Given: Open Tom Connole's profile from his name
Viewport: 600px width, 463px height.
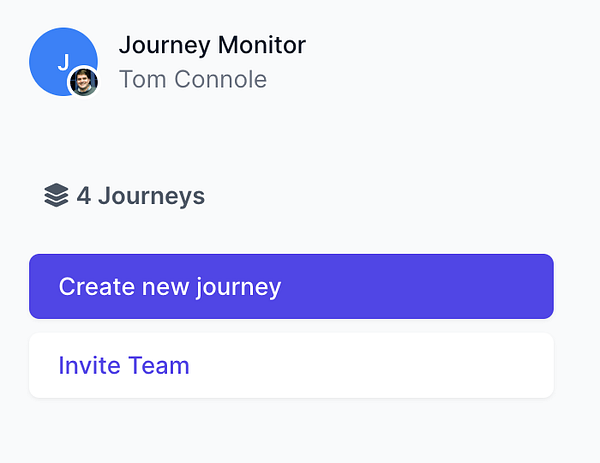Looking at the screenshot, I should (x=193, y=79).
